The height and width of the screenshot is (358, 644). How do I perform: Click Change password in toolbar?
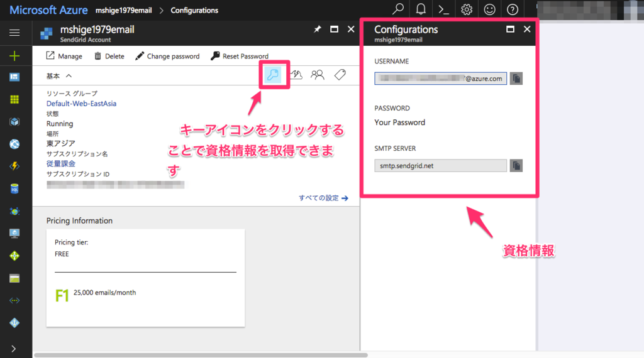coord(167,56)
